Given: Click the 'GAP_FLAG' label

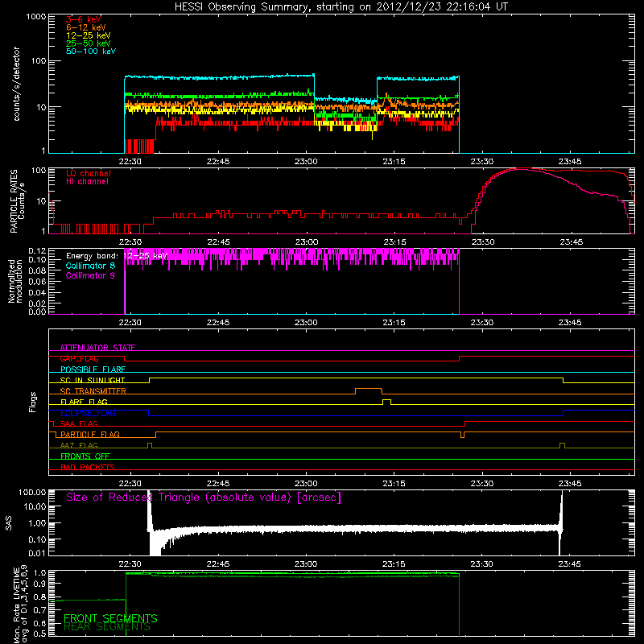Looking at the screenshot, I should (x=79, y=358).
